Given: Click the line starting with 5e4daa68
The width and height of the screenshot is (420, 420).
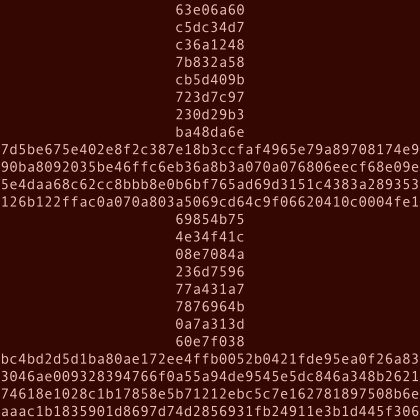Looking at the screenshot, I should tap(210, 184).
